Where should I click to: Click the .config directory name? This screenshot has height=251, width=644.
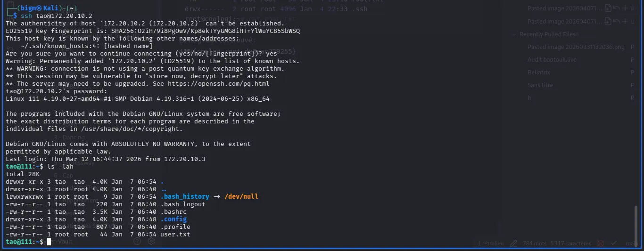pyautogui.click(x=173, y=219)
